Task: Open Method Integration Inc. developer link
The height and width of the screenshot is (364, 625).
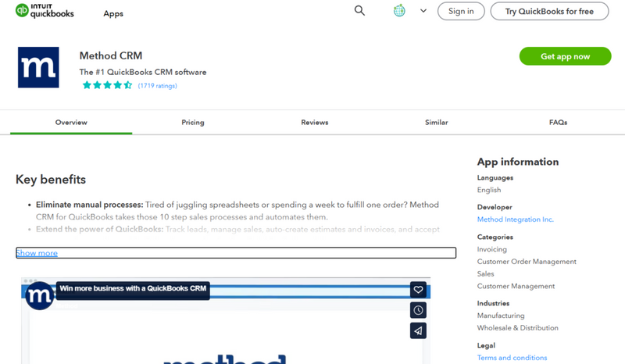Action: coord(516,219)
